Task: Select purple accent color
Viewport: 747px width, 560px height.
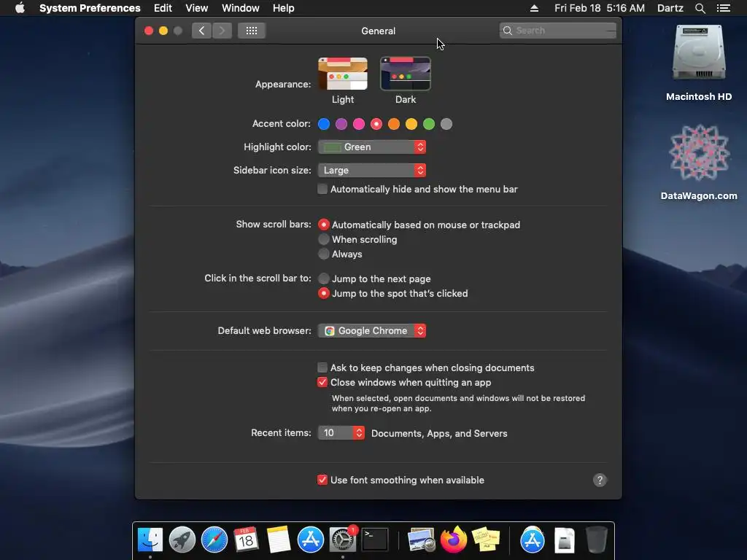Action: coord(341,124)
